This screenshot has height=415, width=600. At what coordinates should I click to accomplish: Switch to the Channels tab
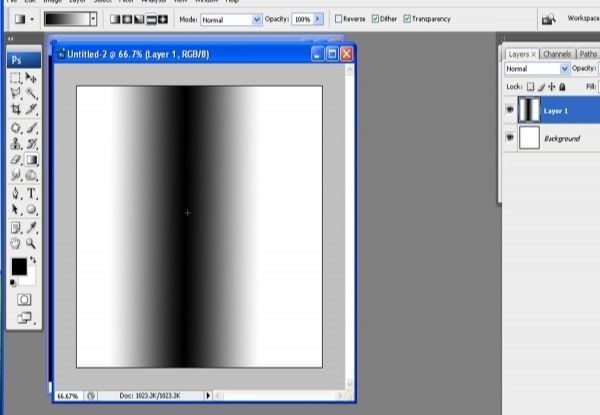(x=557, y=54)
